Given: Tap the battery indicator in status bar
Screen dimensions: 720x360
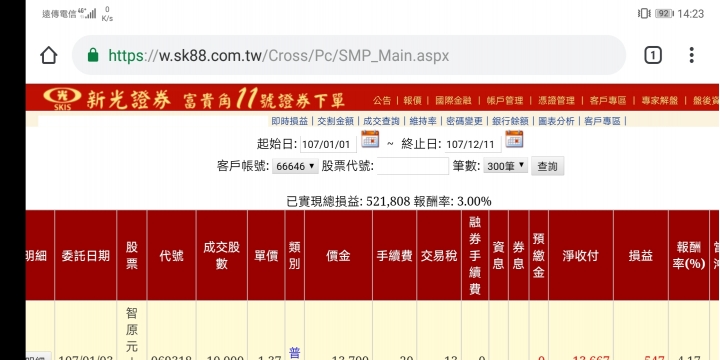Looking at the screenshot, I should click(x=664, y=14).
